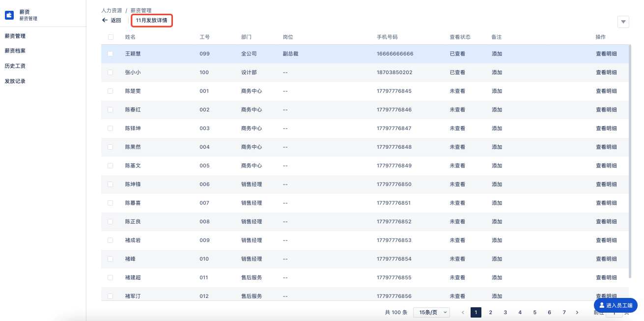Click the 进入员工端 floating button

pyautogui.click(x=616, y=305)
